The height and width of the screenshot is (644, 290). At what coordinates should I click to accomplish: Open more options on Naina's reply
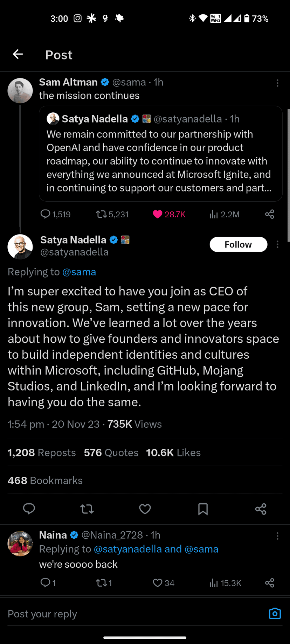pyautogui.click(x=277, y=536)
